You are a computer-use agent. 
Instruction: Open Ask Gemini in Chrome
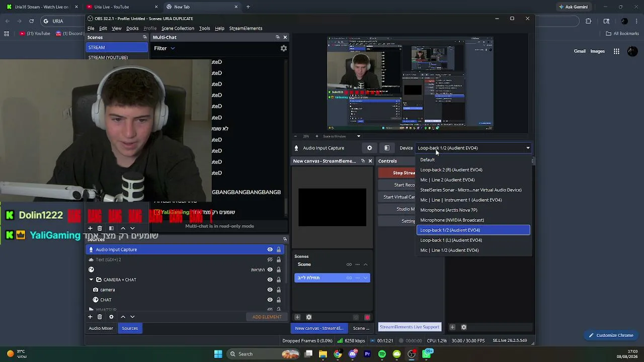pyautogui.click(x=573, y=7)
